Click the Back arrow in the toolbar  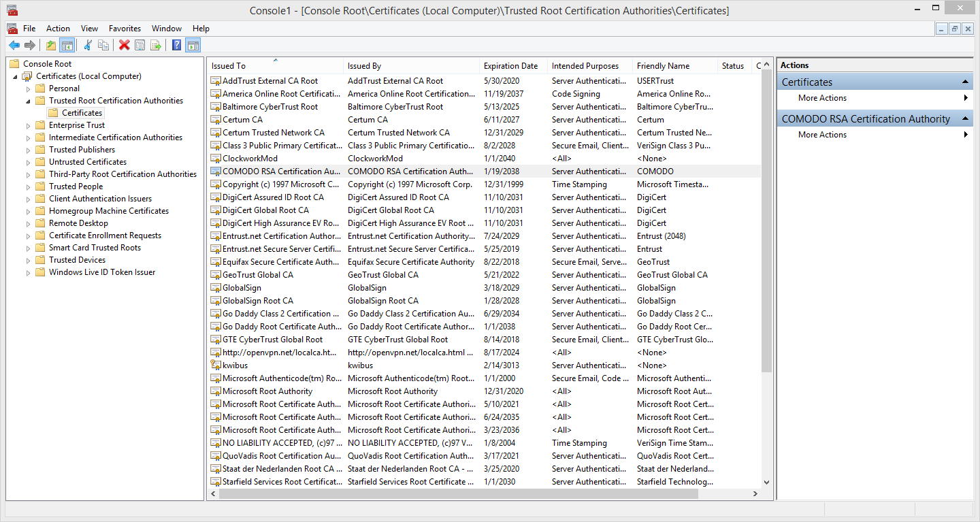coord(14,45)
